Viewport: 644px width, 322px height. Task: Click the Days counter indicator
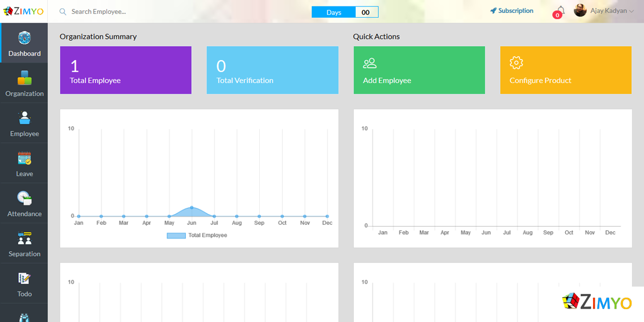coord(345,12)
